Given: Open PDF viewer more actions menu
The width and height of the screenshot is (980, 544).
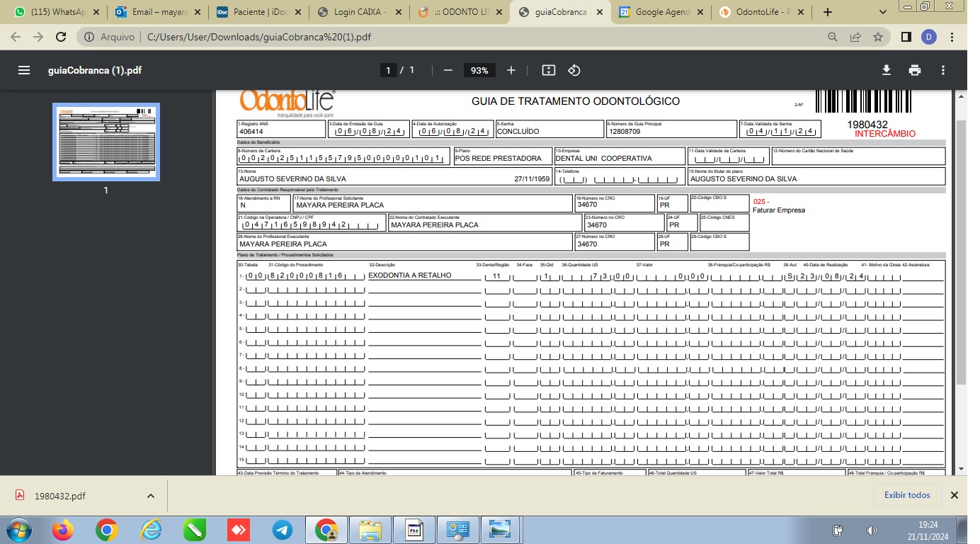Looking at the screenshot, I should point(943,70).
